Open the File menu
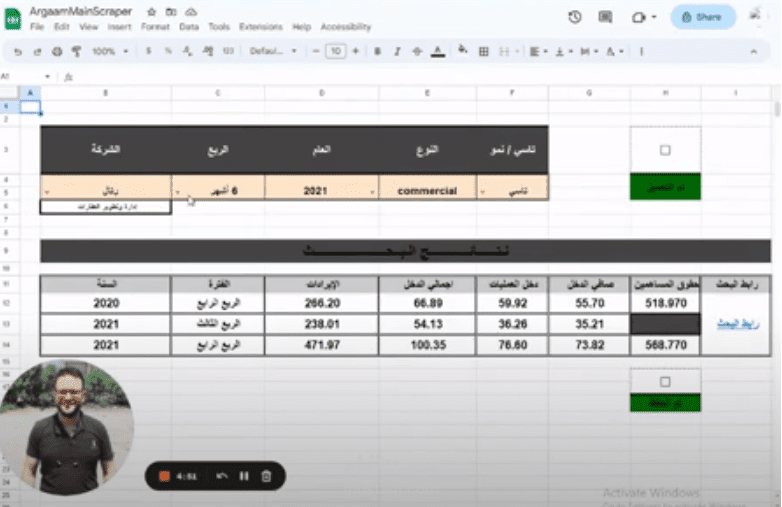 [x=37, y=27]
